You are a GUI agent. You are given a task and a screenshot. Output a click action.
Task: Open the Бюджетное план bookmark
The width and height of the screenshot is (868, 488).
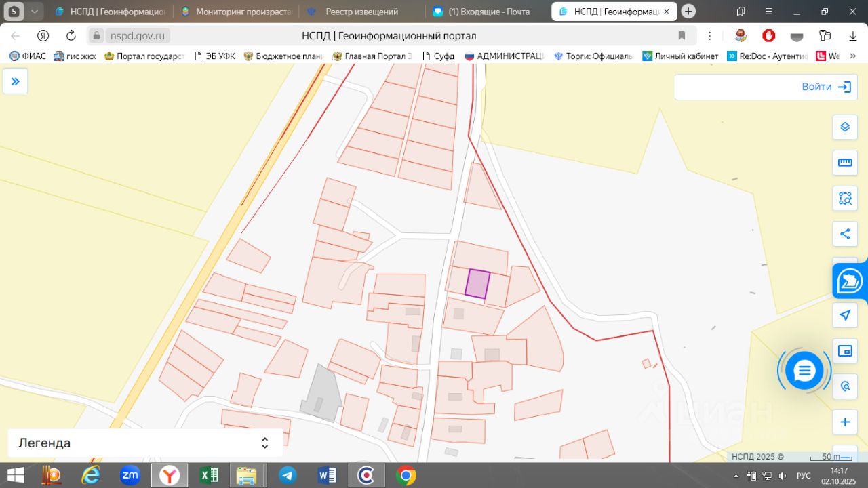click(x=283, y=56)
